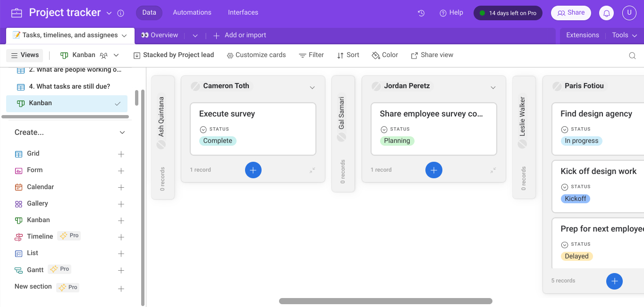This screenshot has height=307, width=644.
Task: Click the search magnifier icon
Action: coord(632,56)
